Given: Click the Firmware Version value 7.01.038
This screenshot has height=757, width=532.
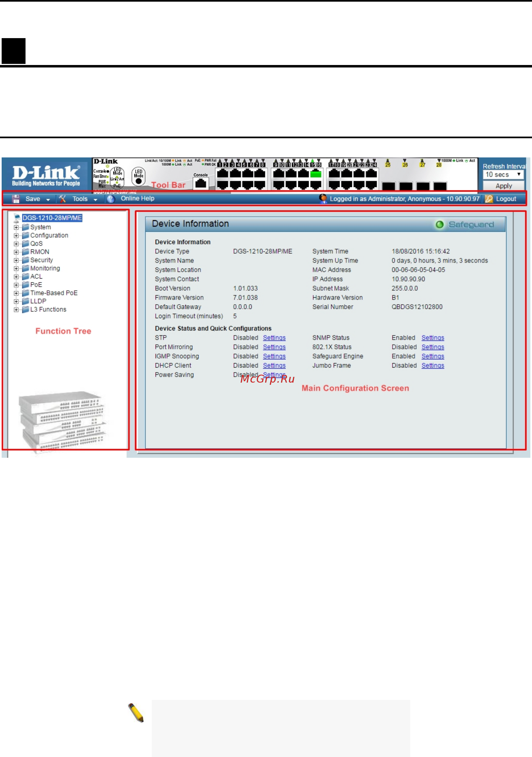Looking at the screenshot, I should tap(245, 298).
